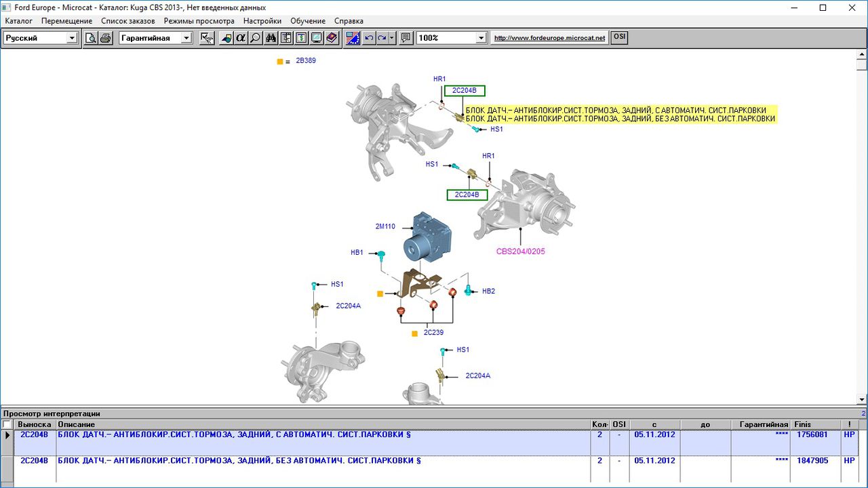Open the redo history dropdown arrow
Image resolution: width=868 pixels, height=488 pixels.
(392, 38)
